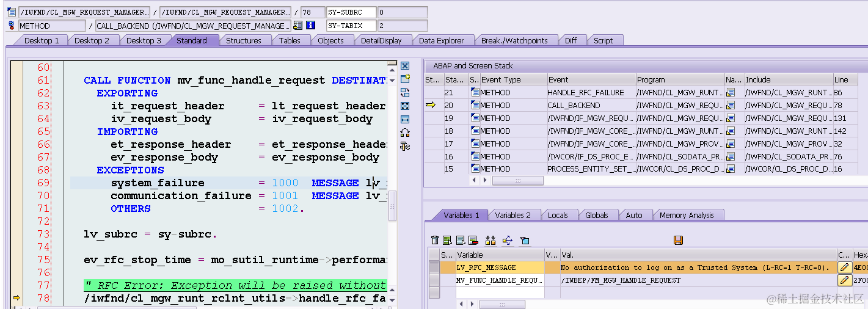Click the SY-SUBRC field in header
This screenshot has width=868, height=309.
(351, 12)
